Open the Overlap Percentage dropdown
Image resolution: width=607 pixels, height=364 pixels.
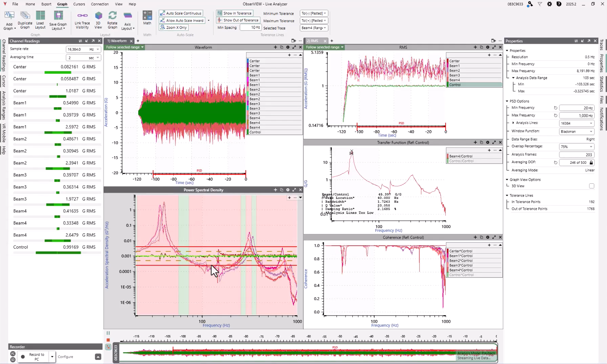click(x=576, y=147)
